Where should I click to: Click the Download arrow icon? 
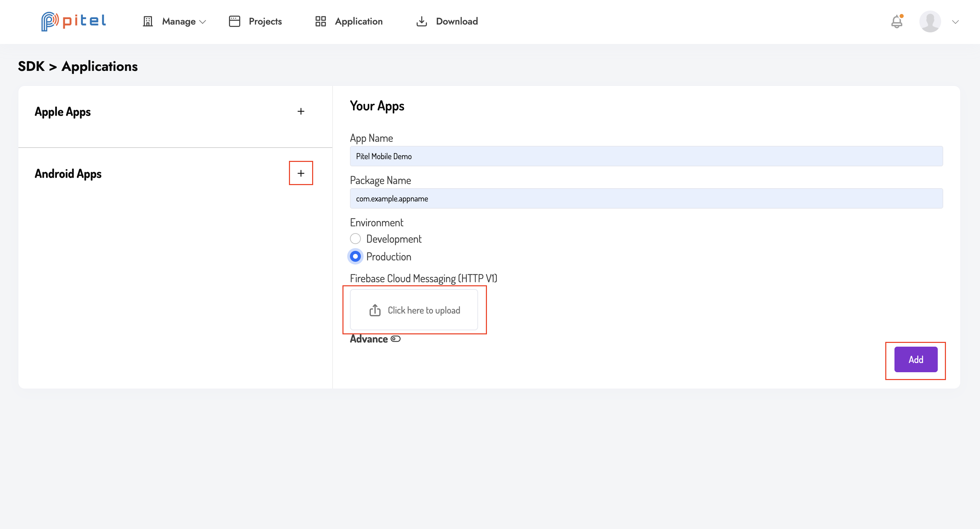tap(422, 21)
